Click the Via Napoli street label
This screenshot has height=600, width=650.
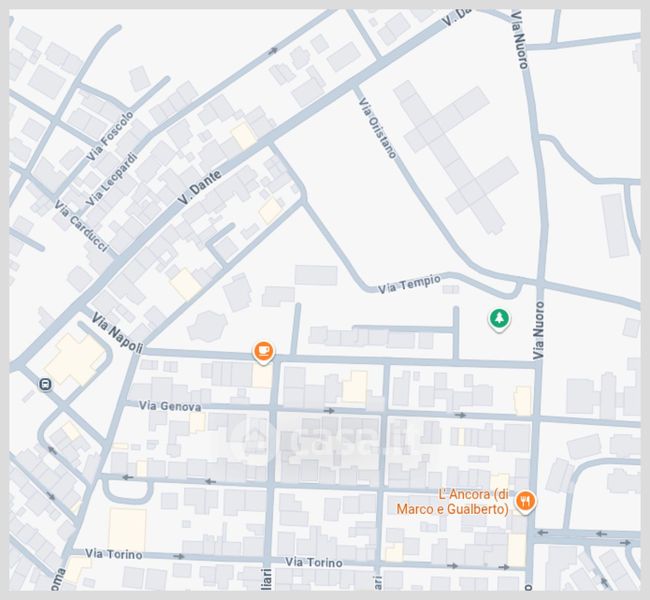pos(117,333)
